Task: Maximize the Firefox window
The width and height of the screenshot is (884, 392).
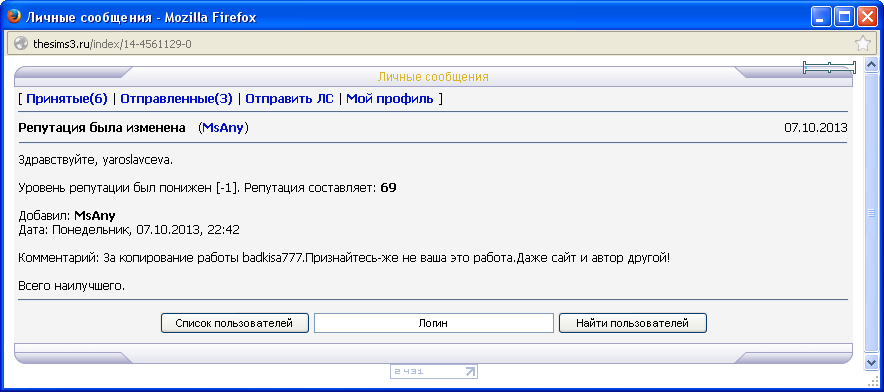Action: coord(844,17)
